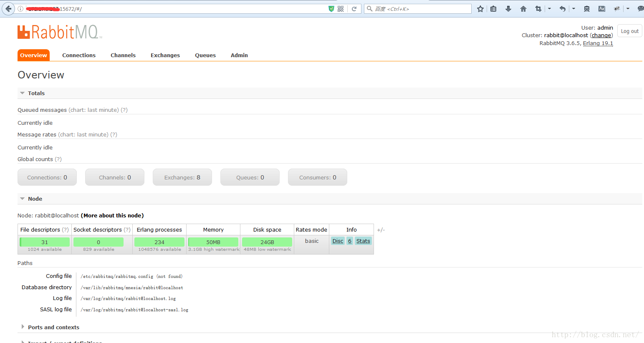Click the Config file path text

click(x=131, y=276)
